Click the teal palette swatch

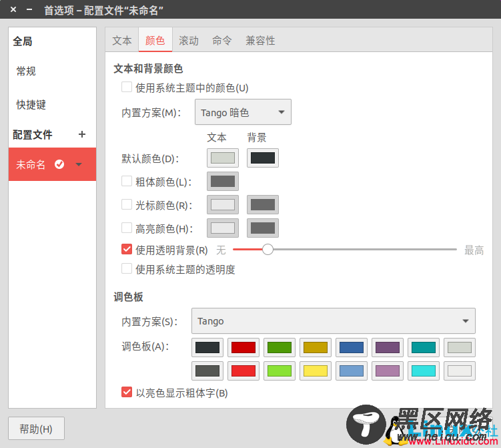[424, 347]
